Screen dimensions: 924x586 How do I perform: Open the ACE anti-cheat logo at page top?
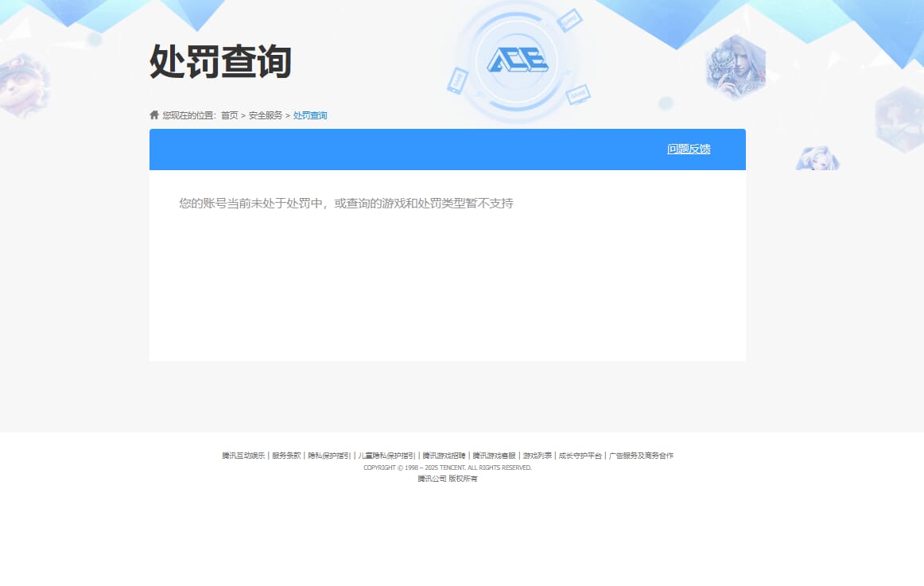click(x=518, y=60)
